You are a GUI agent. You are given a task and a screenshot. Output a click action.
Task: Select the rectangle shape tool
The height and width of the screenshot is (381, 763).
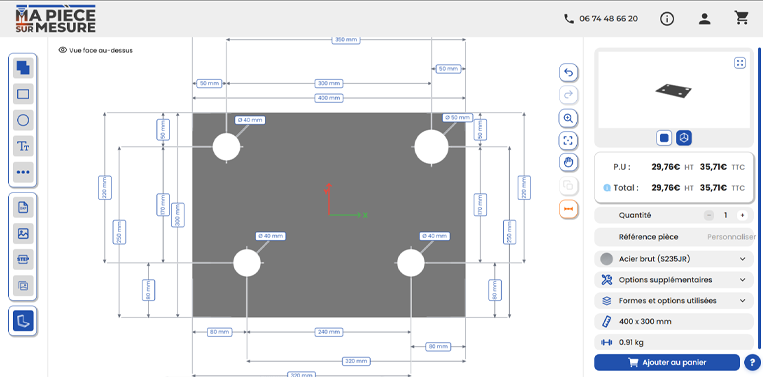point(23,94)
